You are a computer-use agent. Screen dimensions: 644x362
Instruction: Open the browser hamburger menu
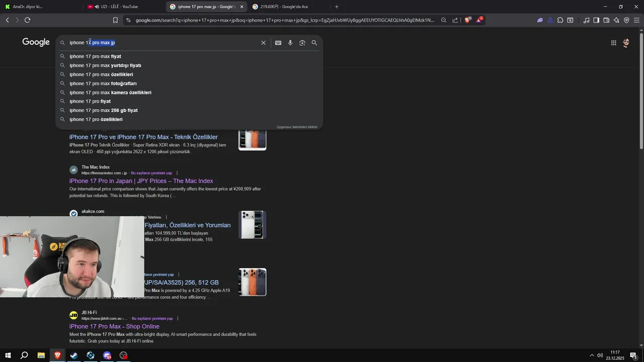click(636, 20)
